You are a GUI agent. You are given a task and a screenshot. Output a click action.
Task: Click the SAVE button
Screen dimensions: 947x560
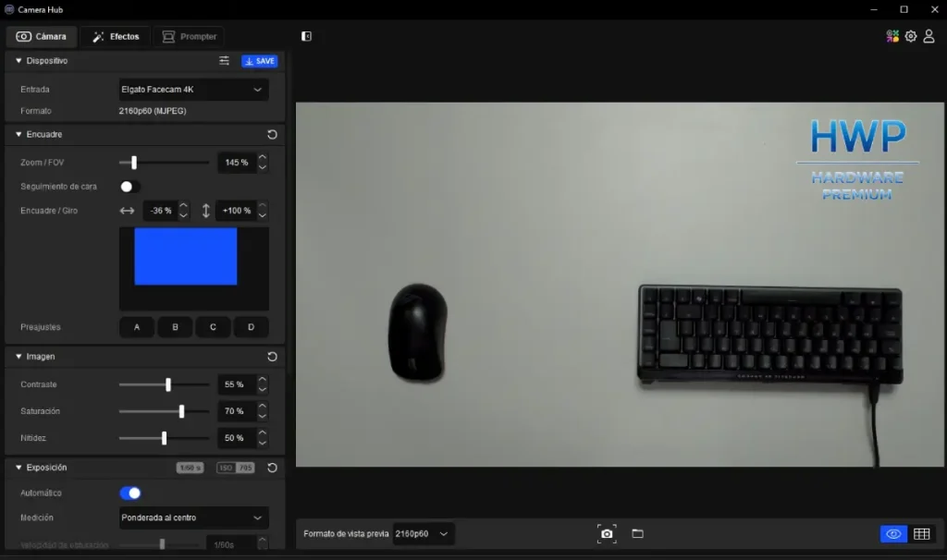pos(259,61)
